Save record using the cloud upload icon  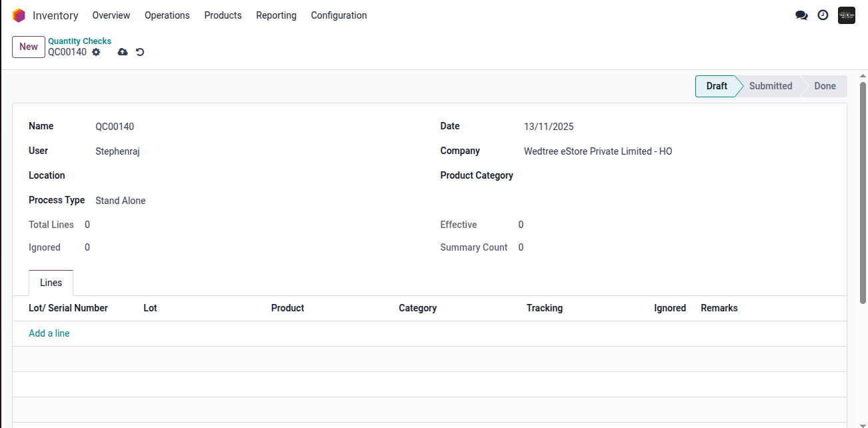pyautogui.click(x=123, y=52)
